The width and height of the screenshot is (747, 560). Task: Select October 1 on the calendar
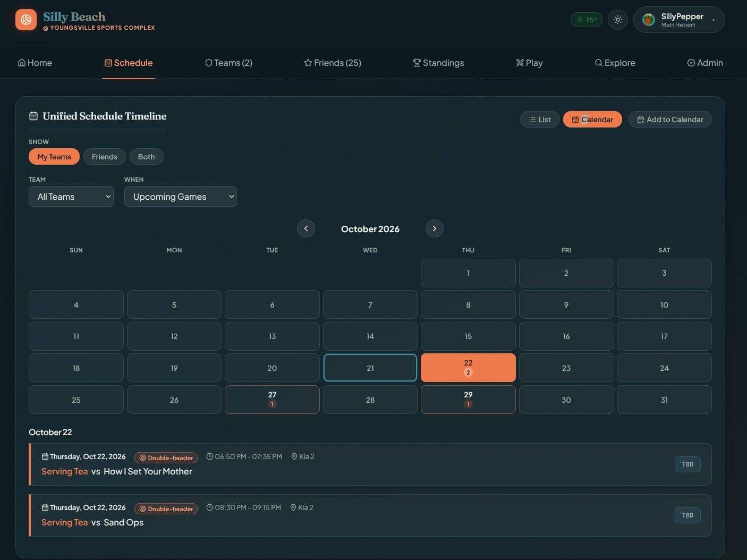coord(468,273)
